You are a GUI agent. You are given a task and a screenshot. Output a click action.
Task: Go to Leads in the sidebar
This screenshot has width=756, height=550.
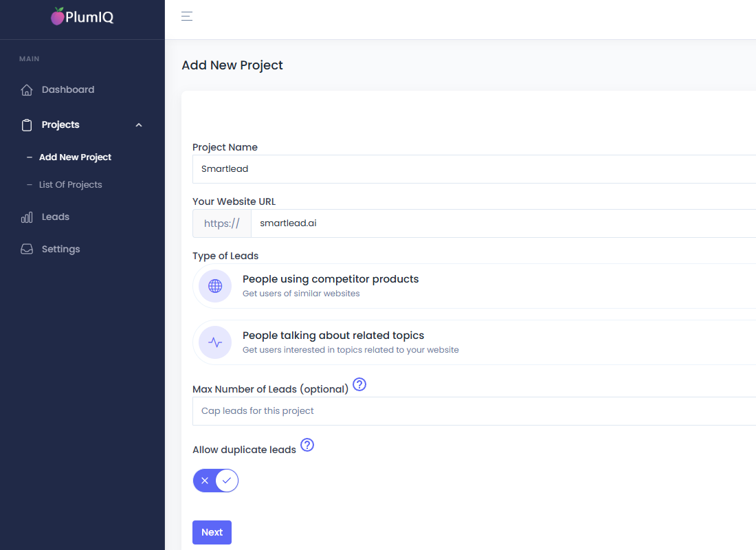(x=56, y=217)
